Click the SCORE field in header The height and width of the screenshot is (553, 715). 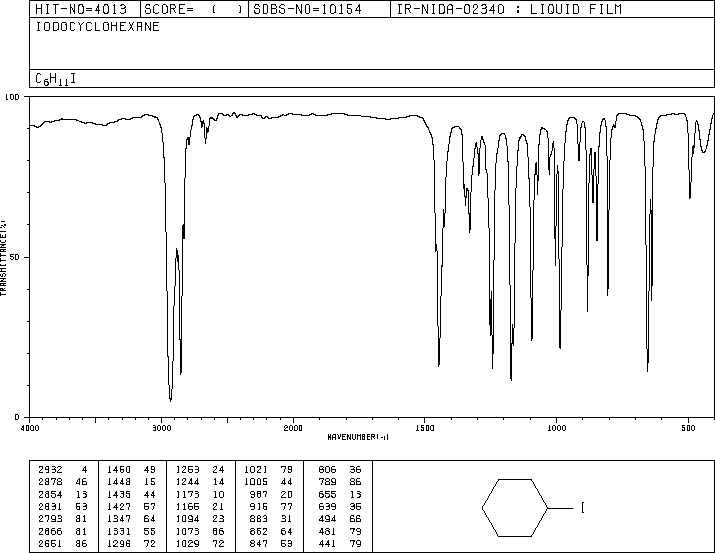coord(194,9)
